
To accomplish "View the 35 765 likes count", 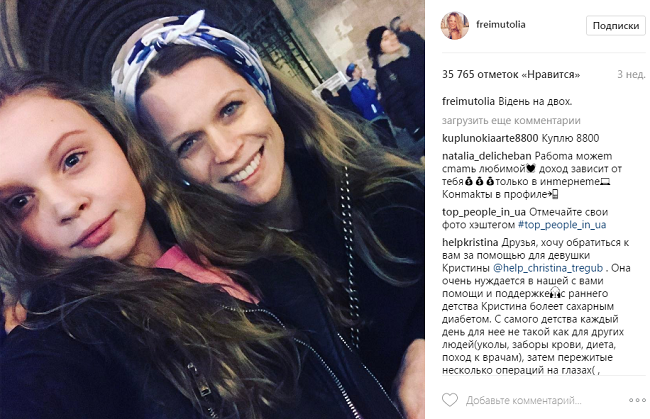I will click(511, 75).
